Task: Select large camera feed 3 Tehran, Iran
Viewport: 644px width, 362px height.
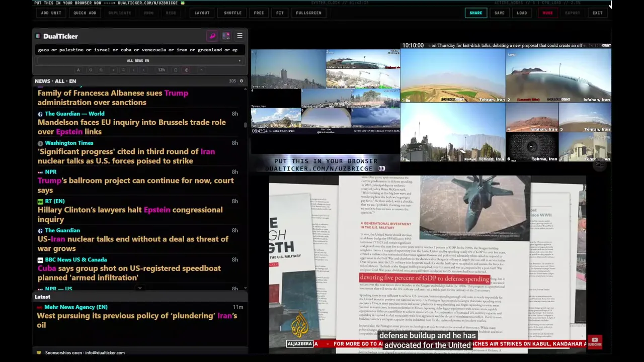Action: 453,133
